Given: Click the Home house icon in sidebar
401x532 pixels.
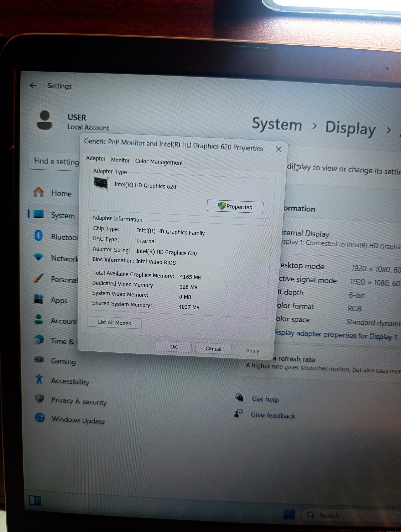Looking at the screenshot, I should click(38, 192).
